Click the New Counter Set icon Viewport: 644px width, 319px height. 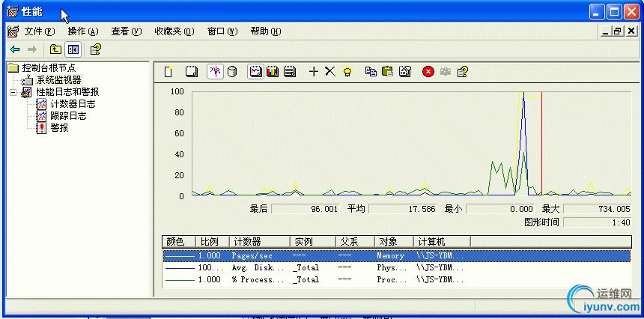(168, 72)
